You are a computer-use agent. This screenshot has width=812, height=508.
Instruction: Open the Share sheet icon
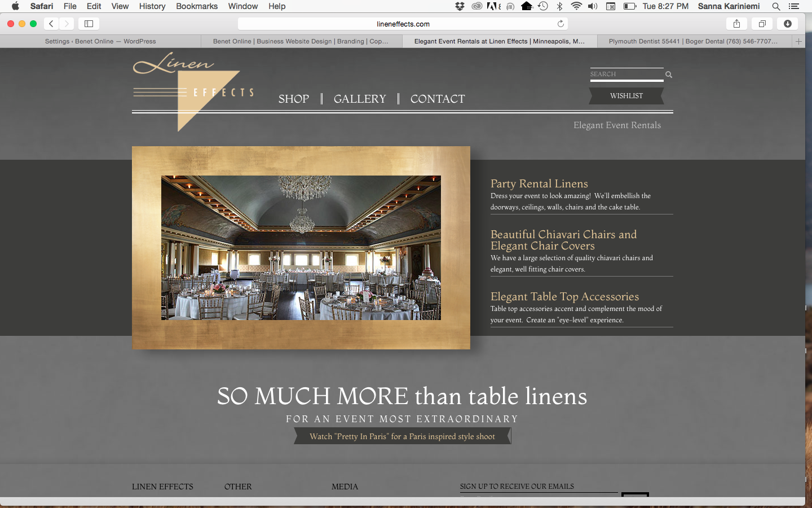(736, 24)
